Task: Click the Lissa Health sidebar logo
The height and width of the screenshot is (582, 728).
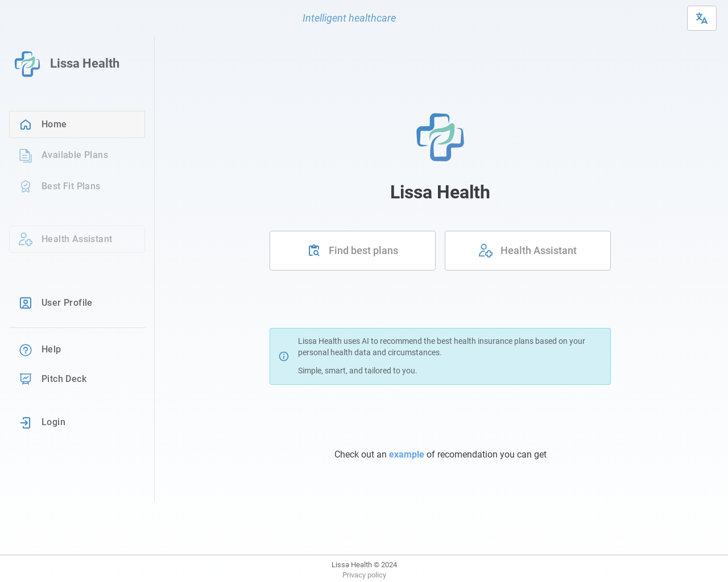Action: pyautogui.click(x=27, y=64)
